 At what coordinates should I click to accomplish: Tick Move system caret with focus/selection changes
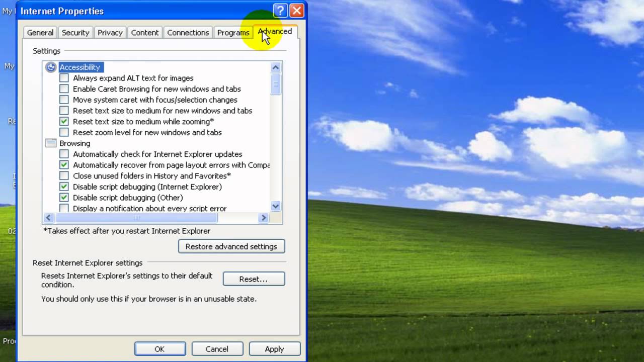coord(64,100)
